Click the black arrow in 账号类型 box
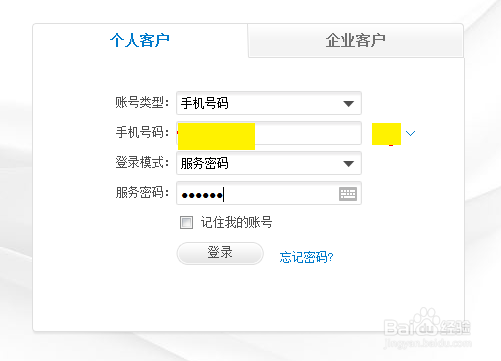This screenshot has width=501, height=361. (348, 104)
